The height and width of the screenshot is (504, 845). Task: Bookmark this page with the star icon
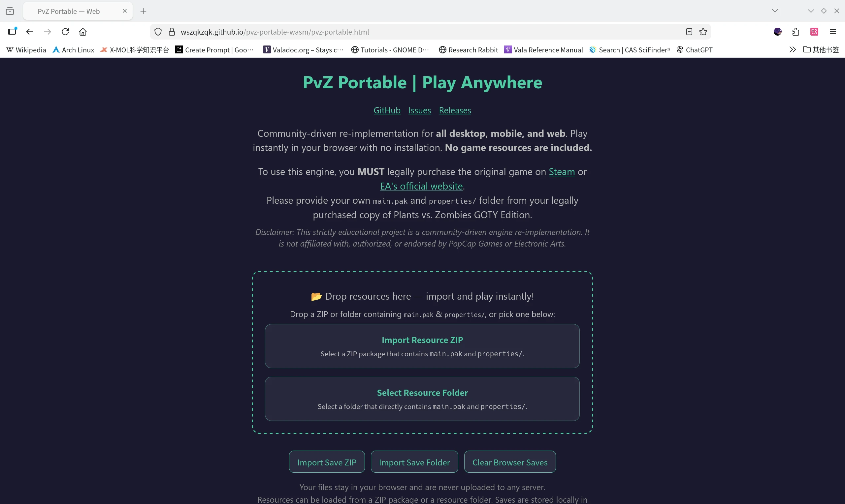(x=703, y=32)
